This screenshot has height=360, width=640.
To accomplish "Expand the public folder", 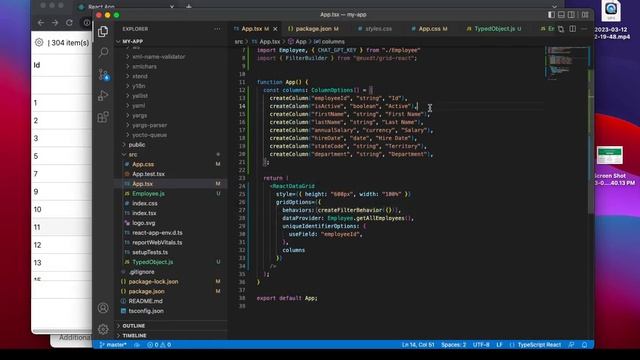I will click(x=137, y=145).
